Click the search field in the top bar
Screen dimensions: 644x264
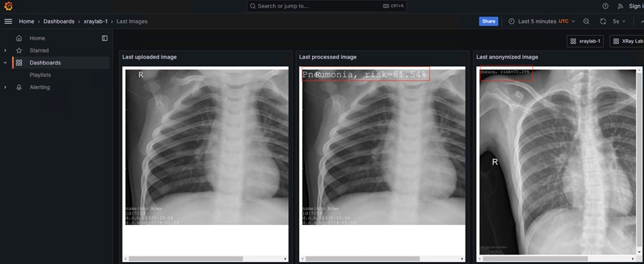[x=326, y=6]
